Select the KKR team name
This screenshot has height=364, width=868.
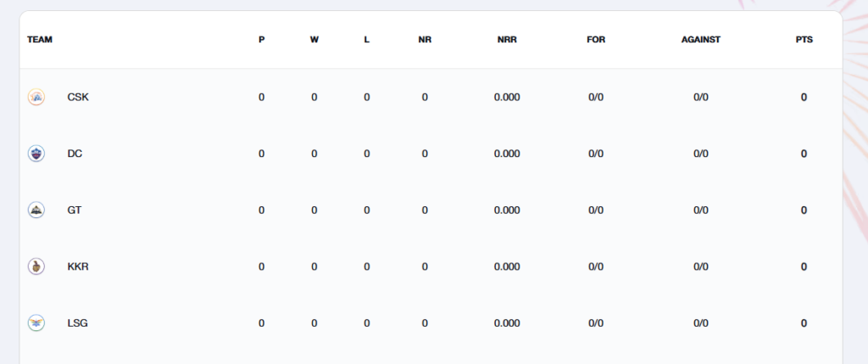[x=78, y=266]
